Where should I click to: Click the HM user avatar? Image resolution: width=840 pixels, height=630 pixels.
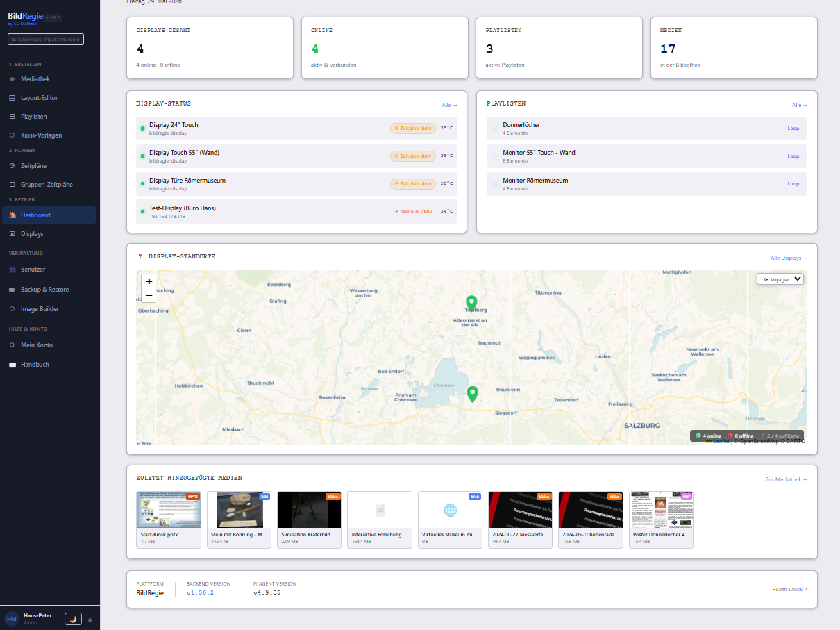point(11,619)
